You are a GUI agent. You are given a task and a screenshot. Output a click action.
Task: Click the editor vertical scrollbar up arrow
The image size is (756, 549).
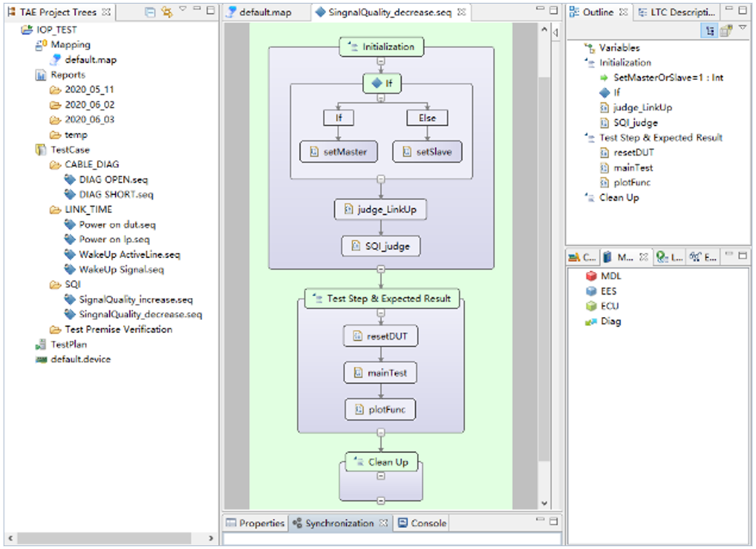544,29
